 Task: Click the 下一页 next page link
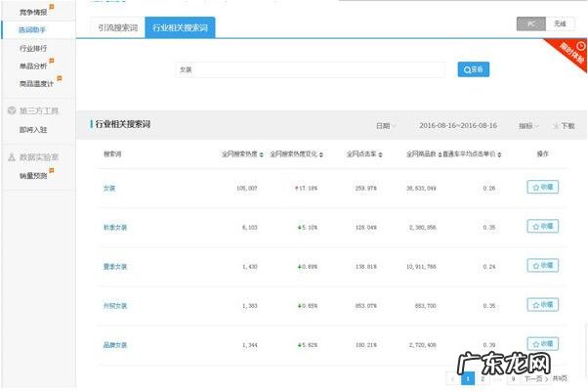tap(536, 379)
